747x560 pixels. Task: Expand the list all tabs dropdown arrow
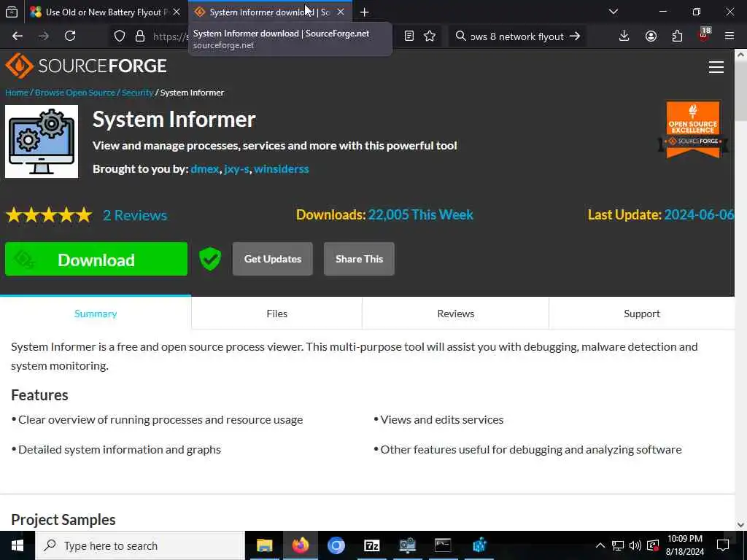pyautogui.click(x=614, y=12)
